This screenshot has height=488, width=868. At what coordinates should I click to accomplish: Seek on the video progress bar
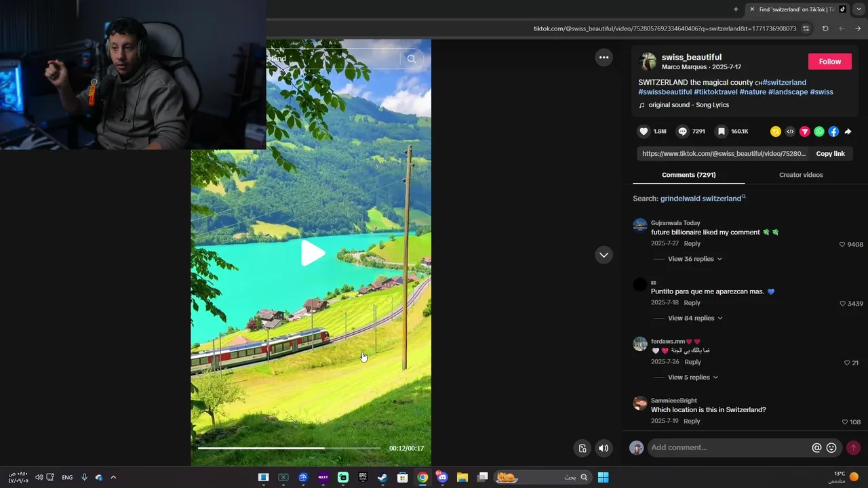click(289, 448)
